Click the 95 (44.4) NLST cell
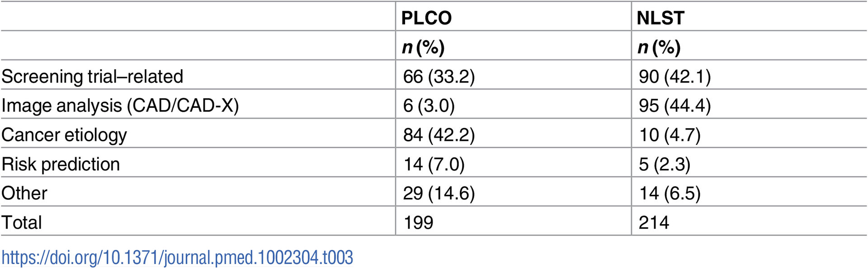Screen dimensions: 868x269 675,106
